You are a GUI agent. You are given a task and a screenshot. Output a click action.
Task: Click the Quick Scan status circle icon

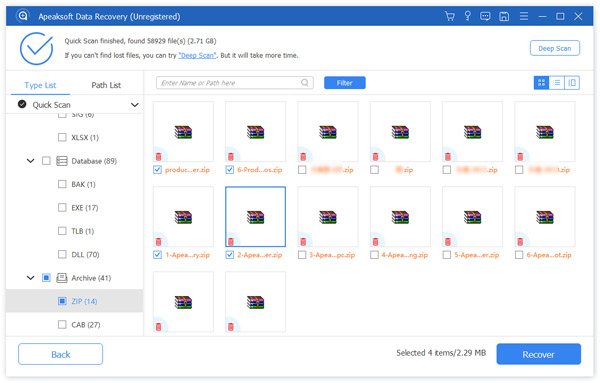point(22,104)
